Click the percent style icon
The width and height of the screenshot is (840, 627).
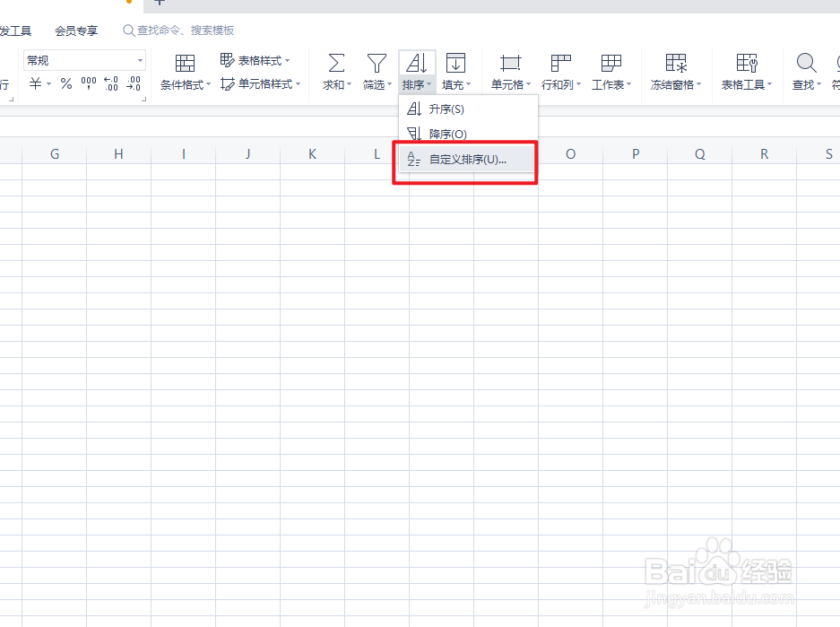[66, 83]
